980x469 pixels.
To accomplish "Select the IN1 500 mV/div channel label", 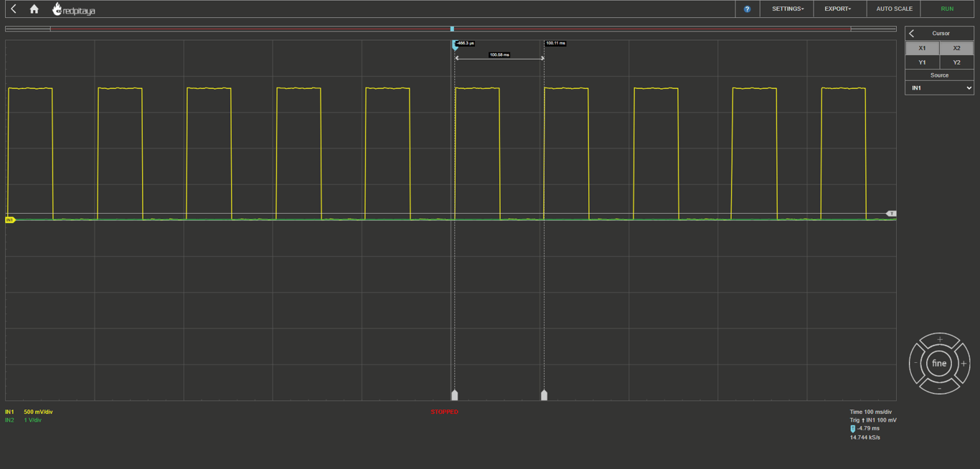I will (x=29, y=412).
